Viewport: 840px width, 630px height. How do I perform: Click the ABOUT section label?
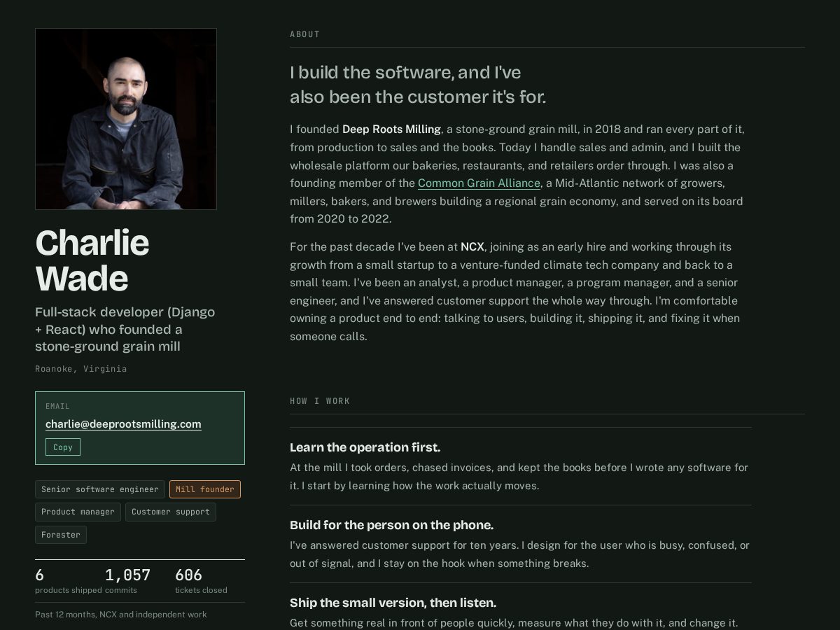(305, 34)
